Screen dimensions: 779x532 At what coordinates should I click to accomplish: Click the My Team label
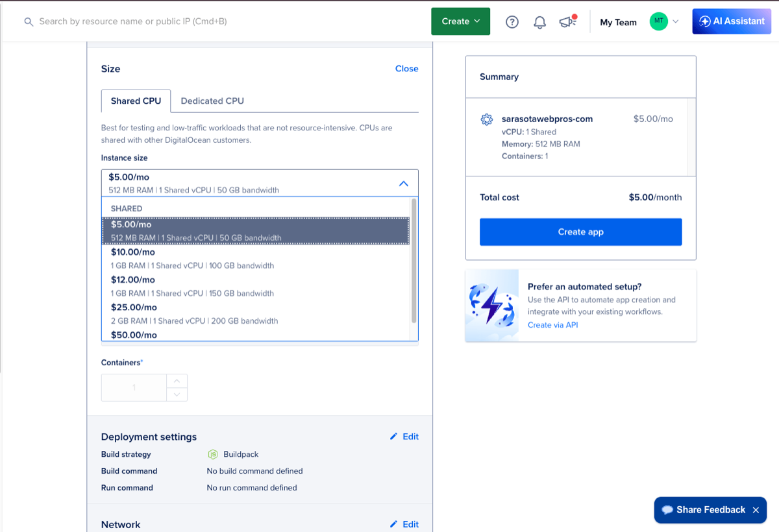(x=618, y=22)
